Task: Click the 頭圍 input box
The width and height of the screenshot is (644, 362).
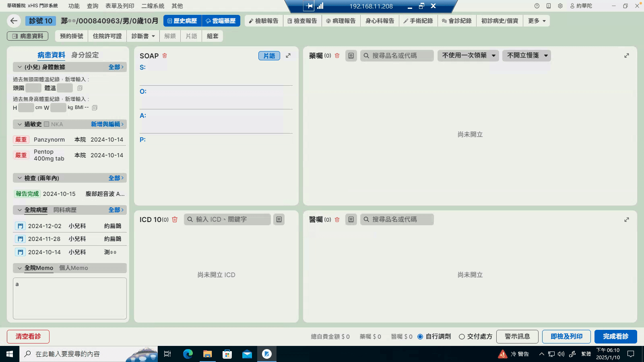Action: click(x=33, y=88)
